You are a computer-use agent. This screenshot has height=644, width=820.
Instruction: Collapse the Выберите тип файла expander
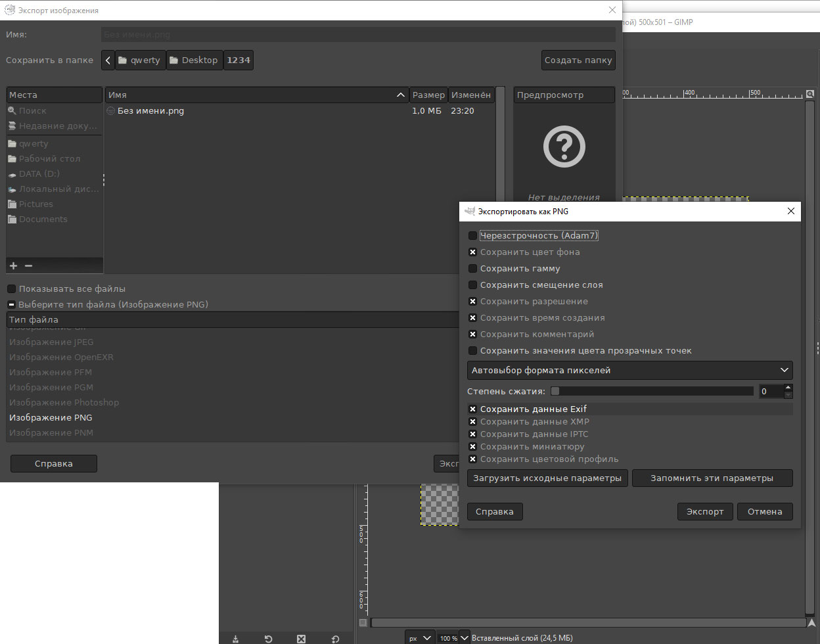tap(11, 305)
